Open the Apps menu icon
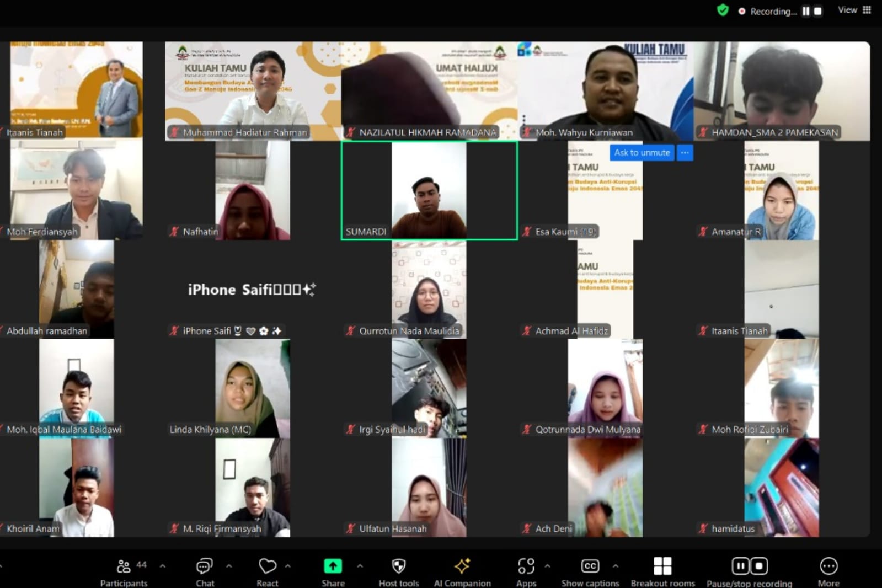 pos(526,566)
